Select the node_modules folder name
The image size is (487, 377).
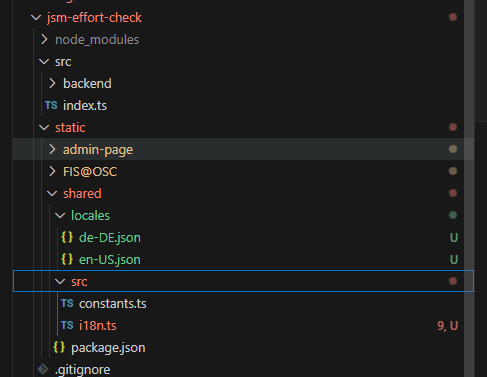coord(97,40)
